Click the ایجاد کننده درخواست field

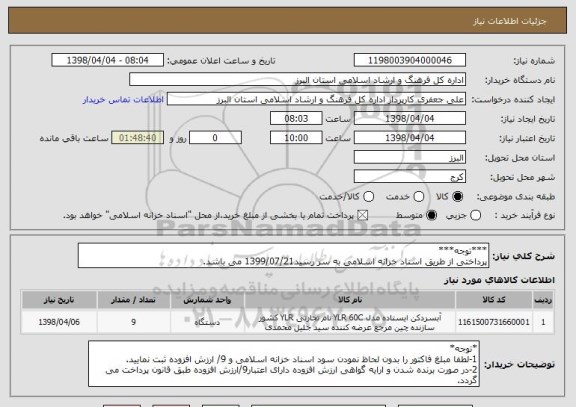pyautogui.click(x=316, y=99)
